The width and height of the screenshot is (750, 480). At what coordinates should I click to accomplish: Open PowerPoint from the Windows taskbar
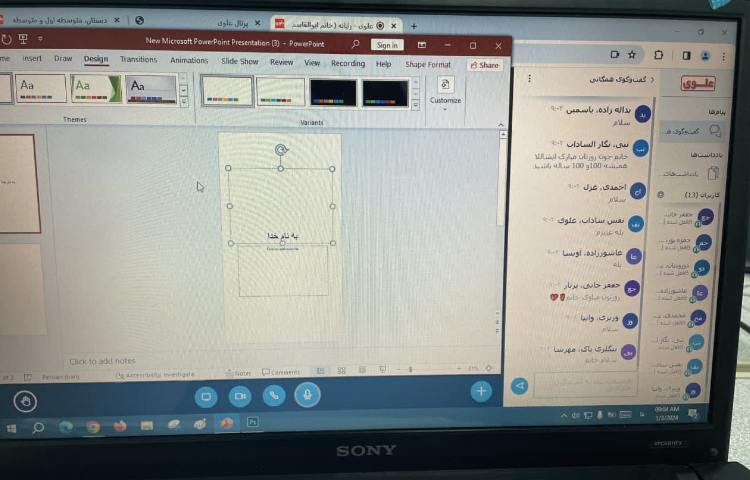coord(226,424)
